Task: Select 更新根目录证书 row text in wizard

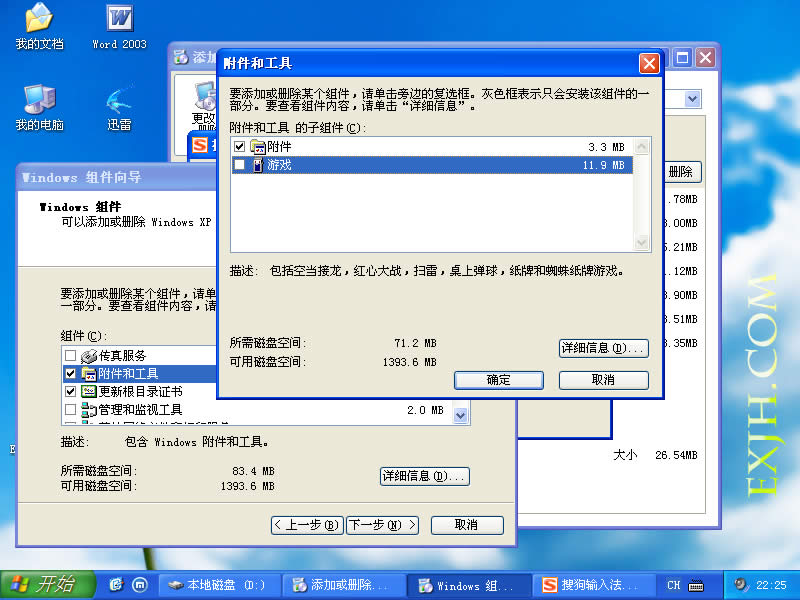Action: (x=140, y=392)
